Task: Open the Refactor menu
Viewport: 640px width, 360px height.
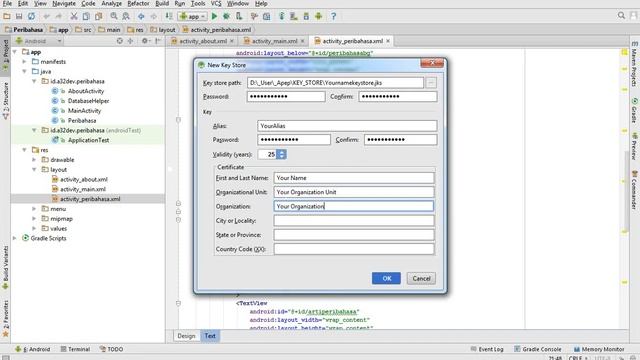Action: (138, 4)
